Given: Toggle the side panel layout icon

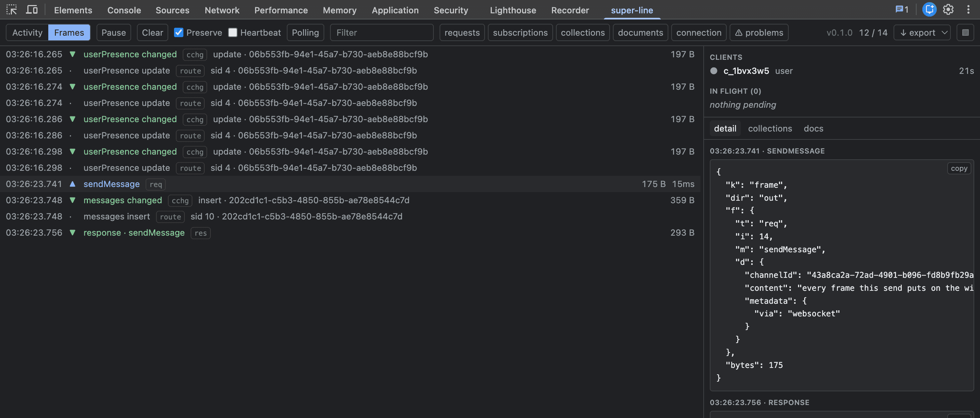Looking at the screenshot, I should [x=965, y=33].
